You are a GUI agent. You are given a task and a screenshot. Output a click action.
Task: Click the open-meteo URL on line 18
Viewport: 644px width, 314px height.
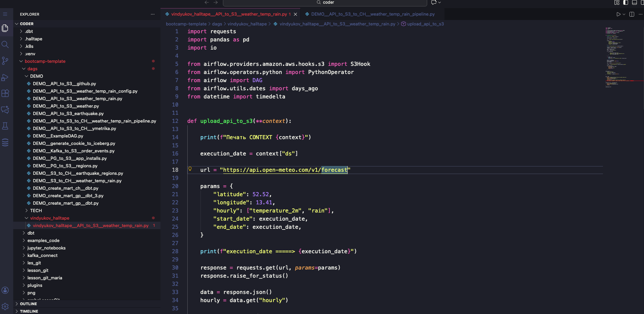[x=285, y=170]
